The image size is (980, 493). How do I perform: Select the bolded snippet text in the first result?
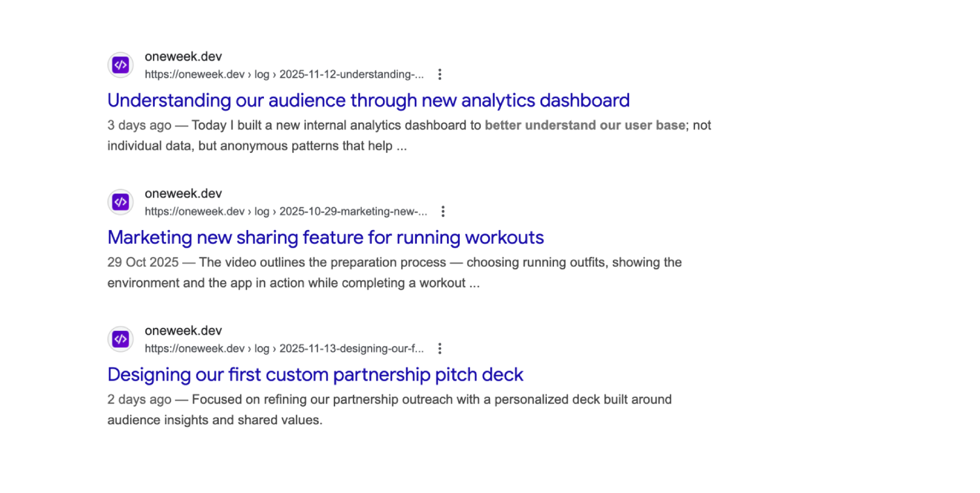[584, 125]
